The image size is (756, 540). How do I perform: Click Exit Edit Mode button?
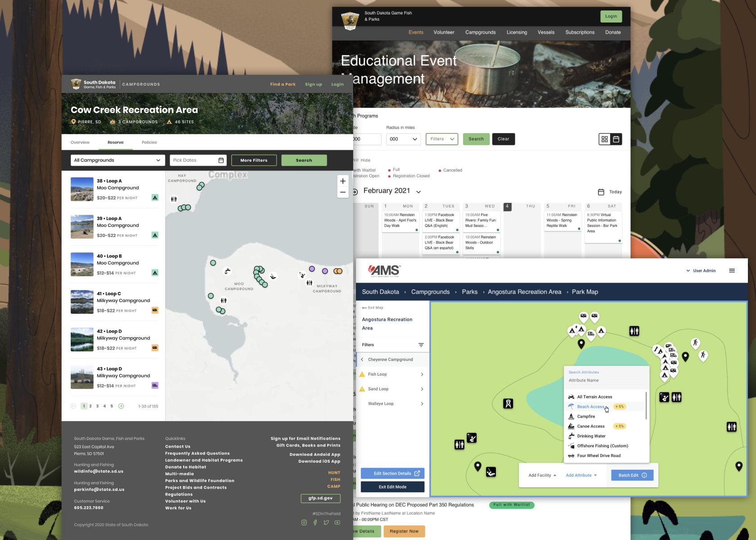pos(392,487)
